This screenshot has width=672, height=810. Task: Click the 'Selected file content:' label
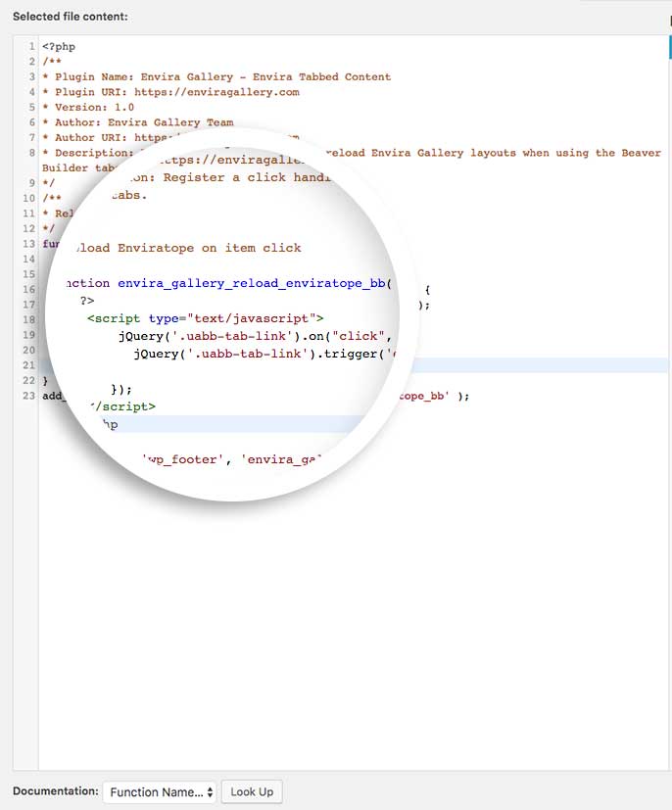[71, 17]
